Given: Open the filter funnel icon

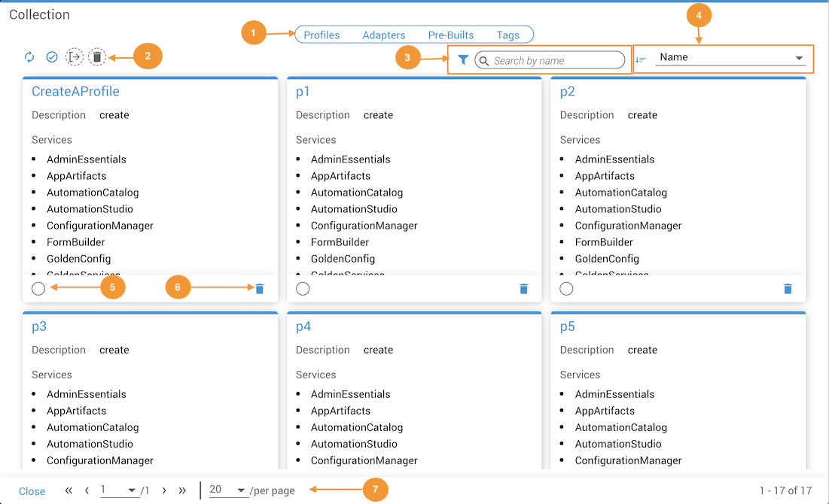Looking at the screenshot, I should tap(463, 60).
